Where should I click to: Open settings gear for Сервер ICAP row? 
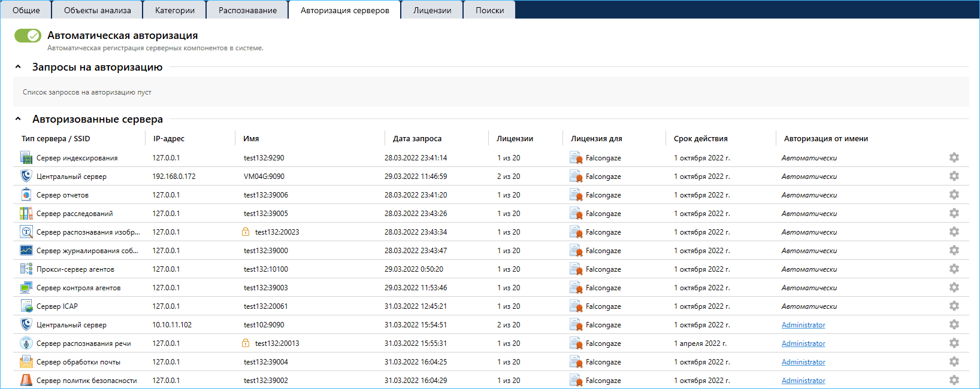point(954,306)
